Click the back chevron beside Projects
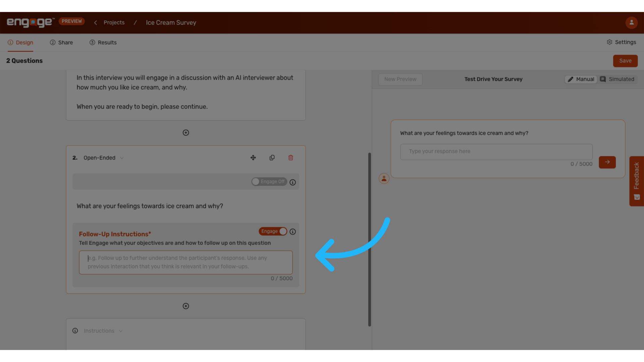This screenshot has width=644, height=362. tap(96, 22)
